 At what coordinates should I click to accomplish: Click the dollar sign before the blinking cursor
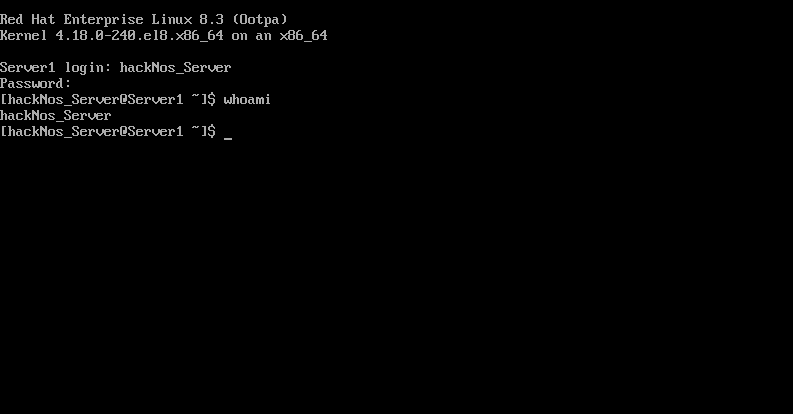click(x=211, y=131)
